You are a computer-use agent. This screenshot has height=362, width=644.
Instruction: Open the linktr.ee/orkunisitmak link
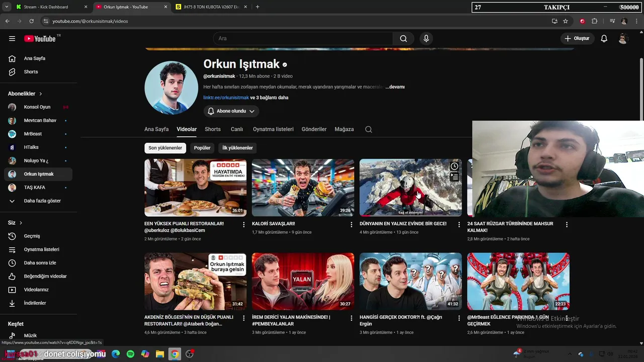[226, 98]
